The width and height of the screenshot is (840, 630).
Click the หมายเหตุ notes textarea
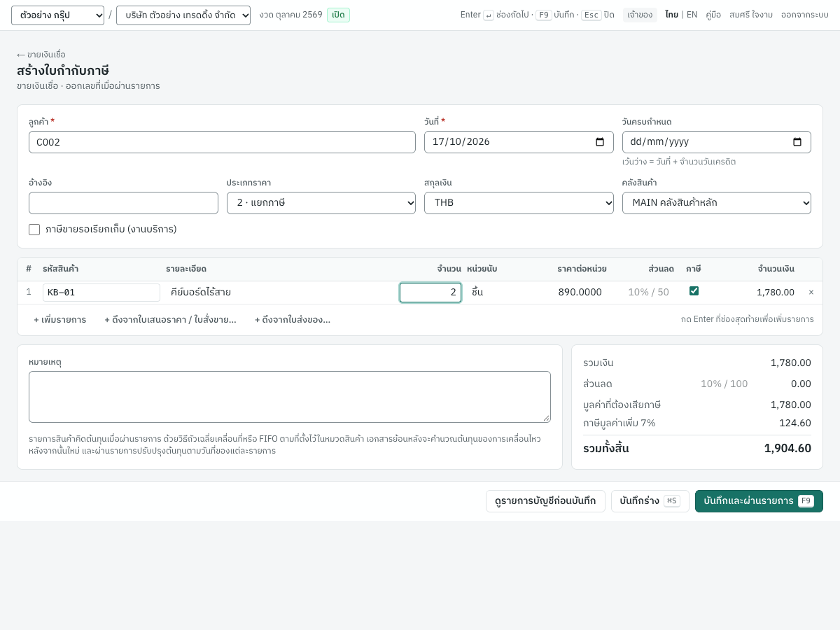tap(290, 397)
